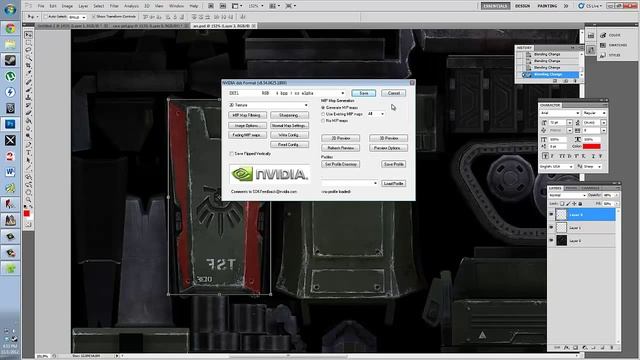Click the Load Profile button
The image size is (640, 360).
[x=393, y=184]
